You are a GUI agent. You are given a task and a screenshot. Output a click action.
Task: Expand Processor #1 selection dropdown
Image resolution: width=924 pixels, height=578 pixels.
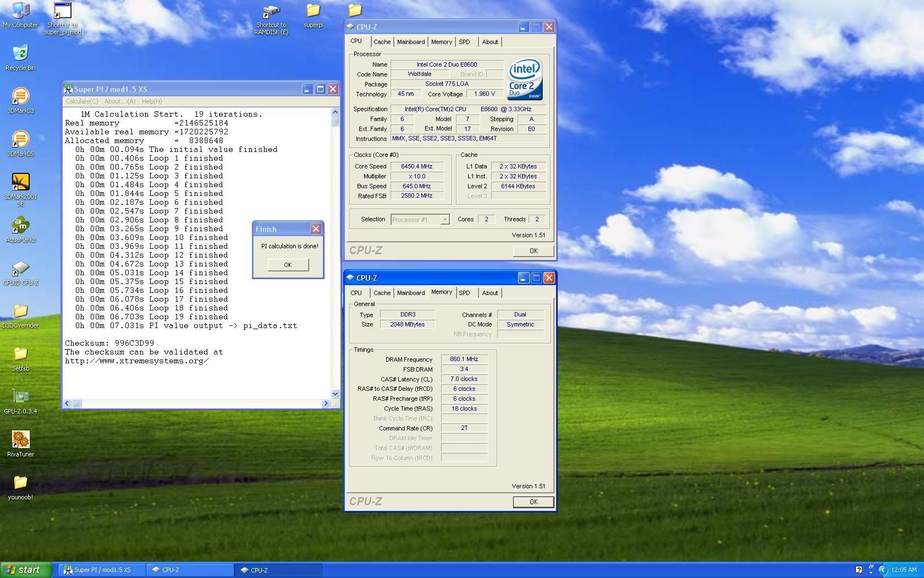click(x=445, y=220)
